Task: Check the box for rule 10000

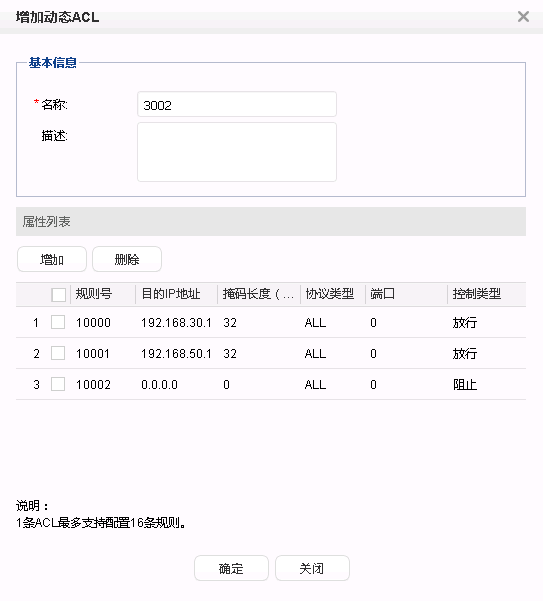Action: click(58, 322)
